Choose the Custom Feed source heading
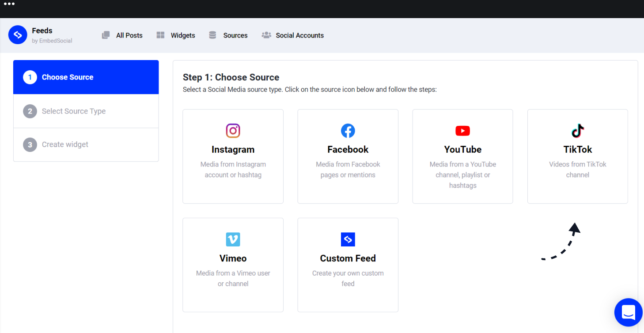The image size is (644, 333). tap(348, 258)
